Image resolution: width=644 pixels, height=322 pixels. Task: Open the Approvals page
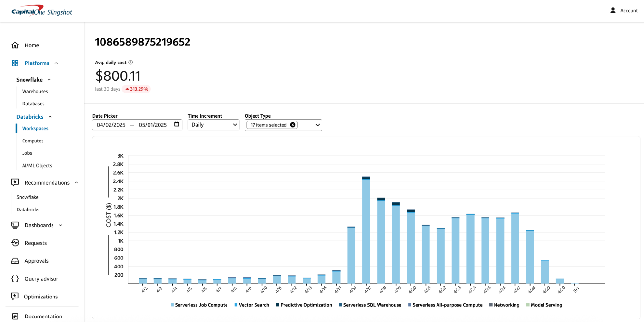click(x=37, y=261)
